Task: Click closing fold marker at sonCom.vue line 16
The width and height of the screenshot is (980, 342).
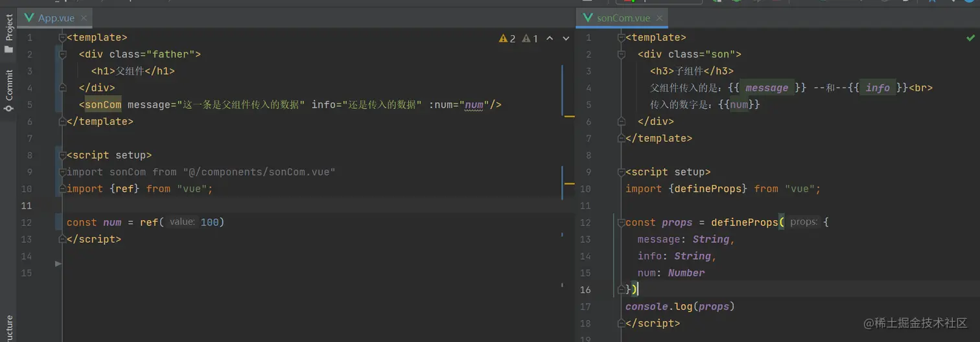Action: [x=622, y=291]
